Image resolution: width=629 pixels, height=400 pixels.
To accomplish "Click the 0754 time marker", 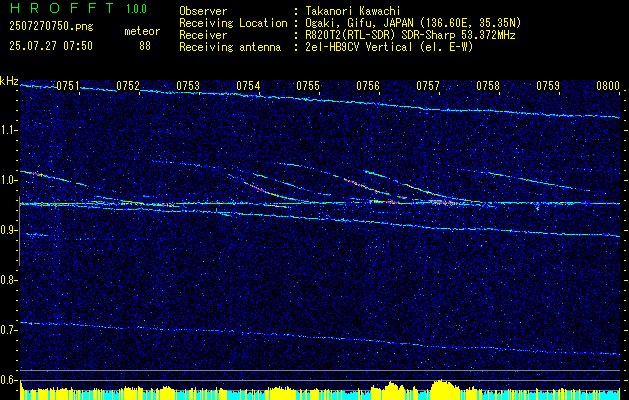I will (248, 86).
